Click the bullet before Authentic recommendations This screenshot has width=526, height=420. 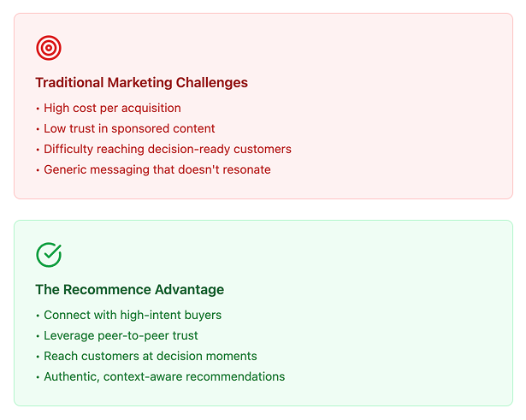click(38, 377)
